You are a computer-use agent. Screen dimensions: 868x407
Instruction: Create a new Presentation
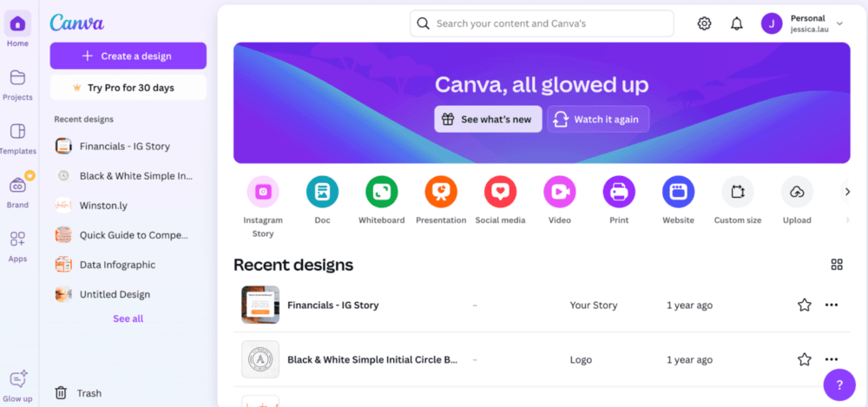441,192
